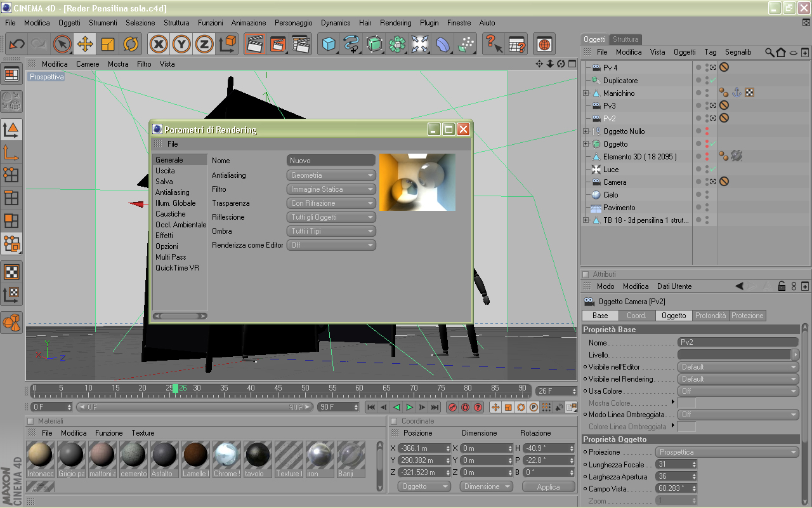This screenshot has width=812, height=508.
Task: Toggle Pv 4 visibility dots
Action: [x=707, y=67]
